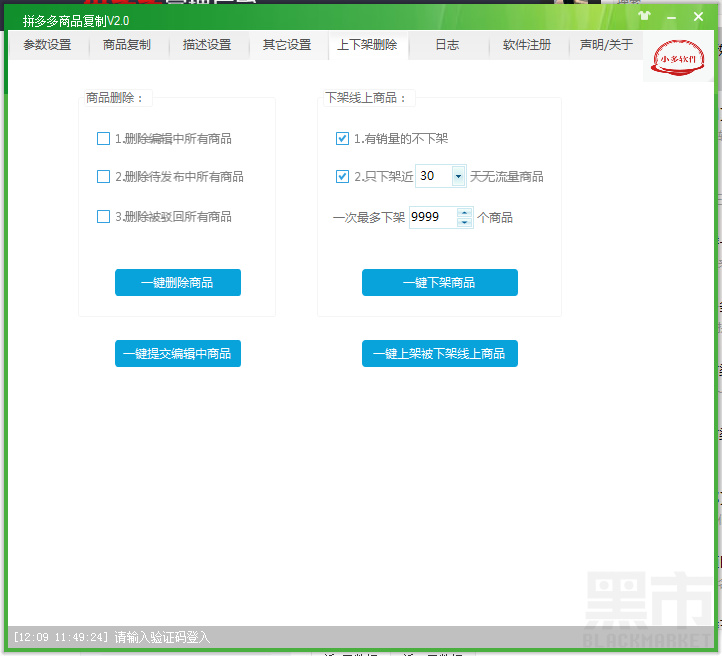Image resolution: width=722 pixels, height=656 pixels.
Task: View the 日志 tab
Action: point(448,45)
